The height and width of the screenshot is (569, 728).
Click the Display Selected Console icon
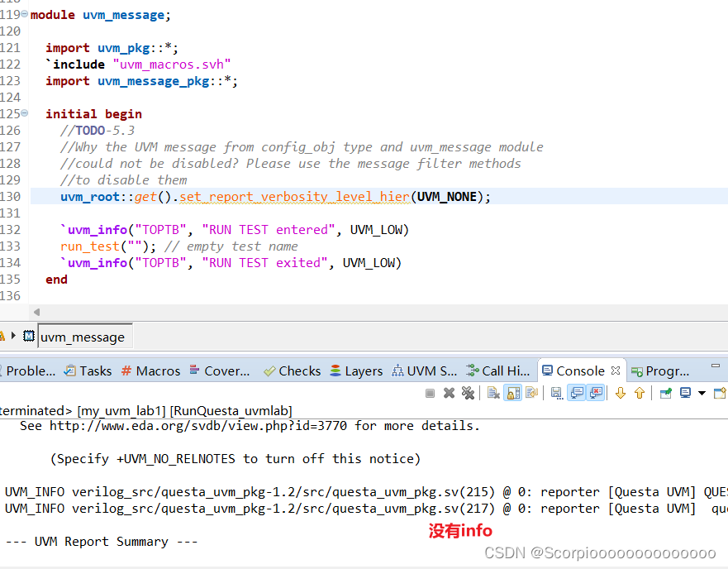point(685,392)
